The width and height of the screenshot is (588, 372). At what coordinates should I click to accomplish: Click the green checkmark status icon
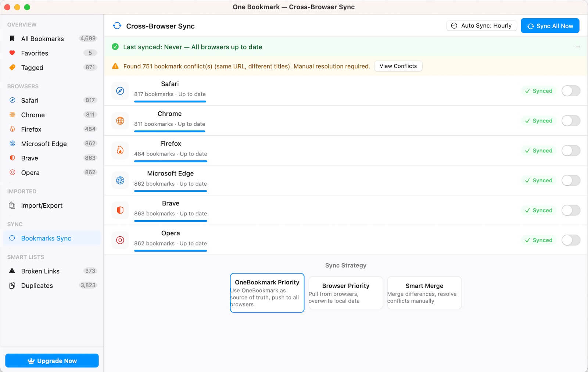[115, 47]
